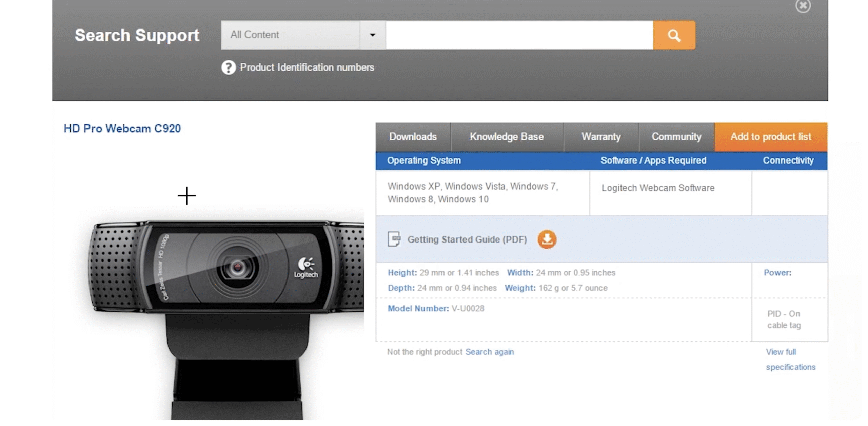Click the PDF document icon
868x426 pixels.
pyautogui.click(x=394, y=239)
